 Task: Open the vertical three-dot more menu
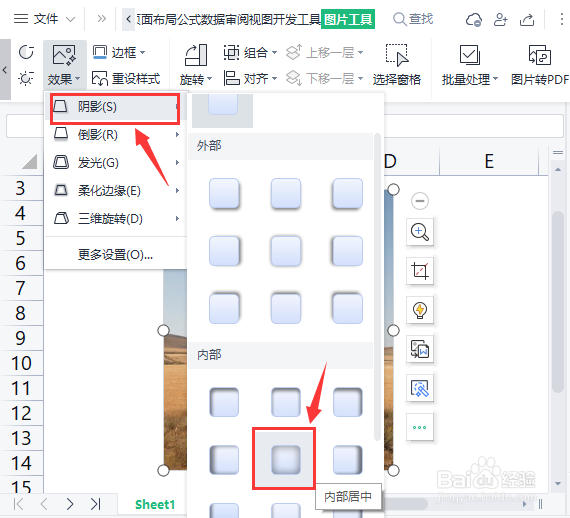point(562,19)
